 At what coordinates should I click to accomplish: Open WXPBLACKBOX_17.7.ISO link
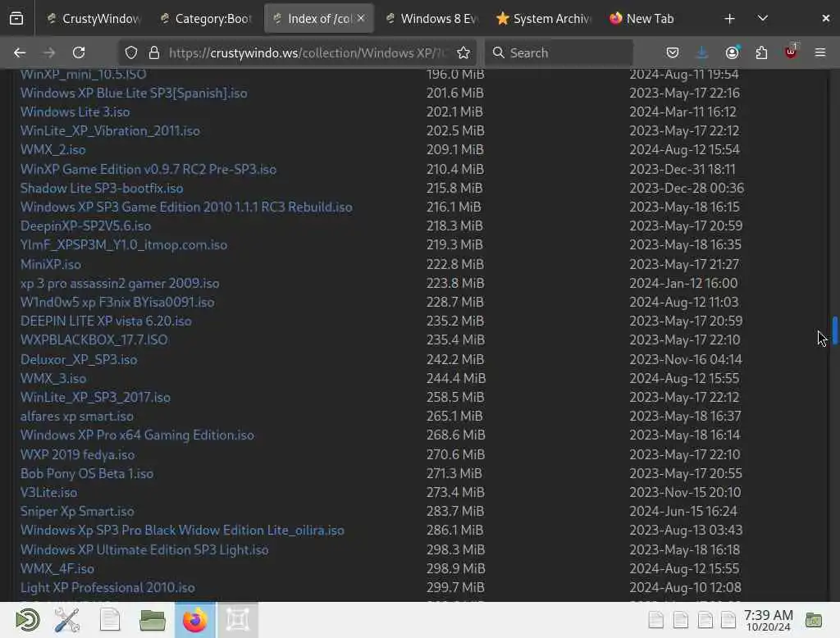pos(94,340)
